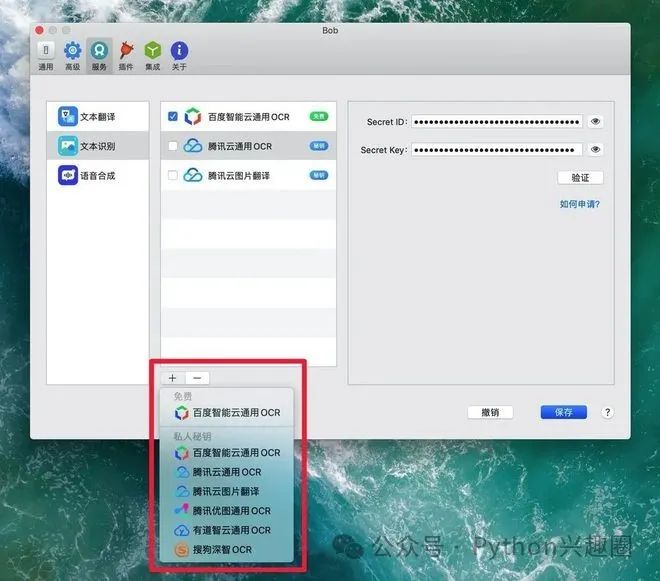Choose private-key 百度智能云通用 OCR from popup menu
Viewport: 660px width, 581px height.
(x=227, y=453)
